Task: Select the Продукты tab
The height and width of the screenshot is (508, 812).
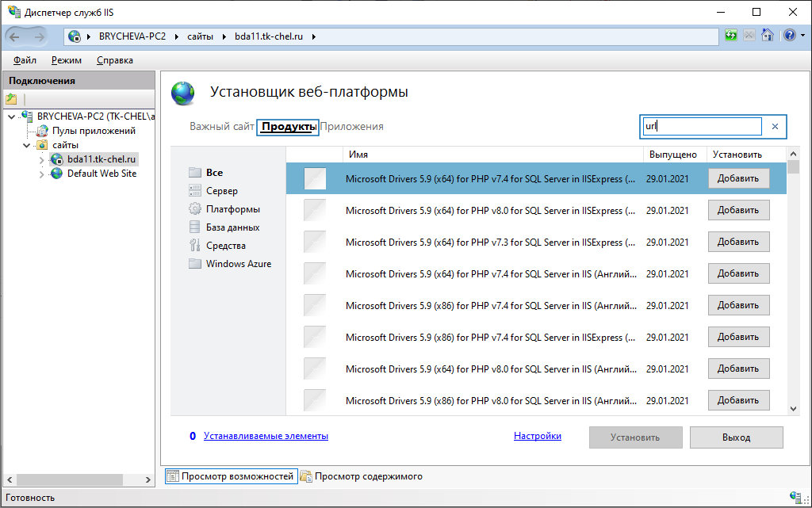Action: (x=288, y=127)
